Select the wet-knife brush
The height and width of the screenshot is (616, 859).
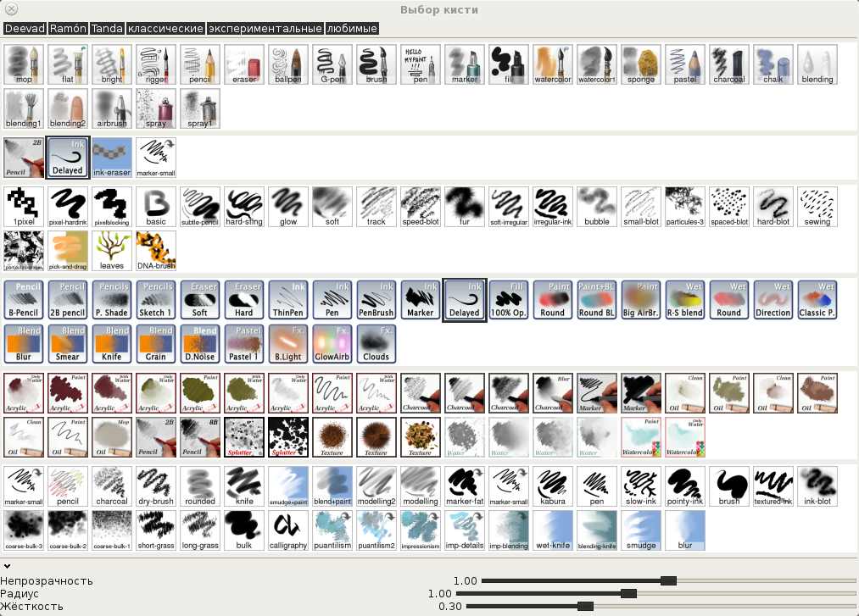tap(553, 530)
